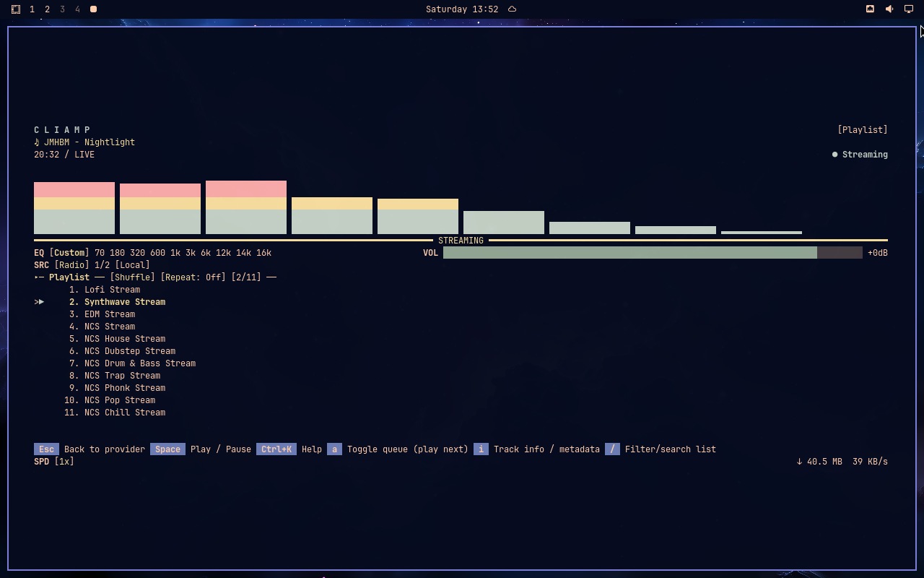This screenshot has height=578, width=924.
Task: Click the '/' filter search key hint
Action: (x=612, y=449)
